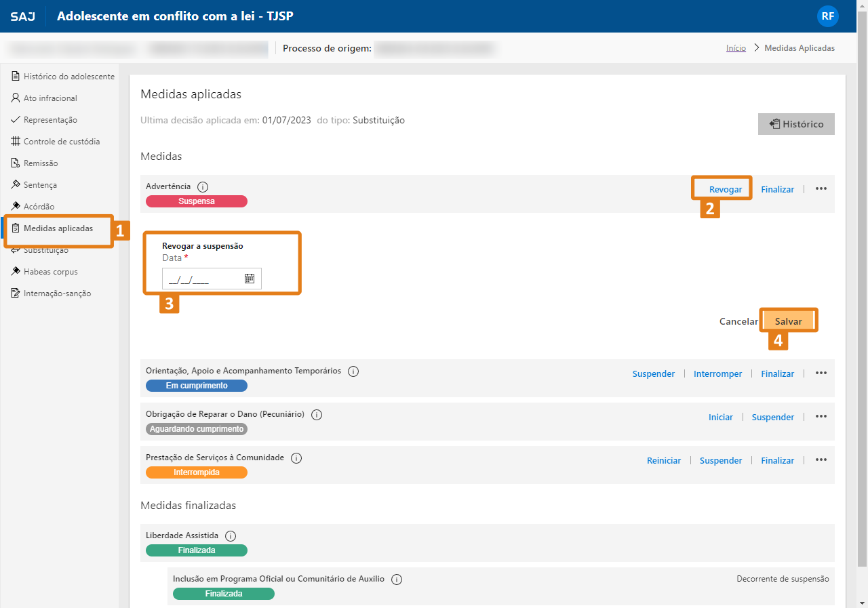
Task: Click the Aguardando cumprimento status badge
Action: coord(197,429)
